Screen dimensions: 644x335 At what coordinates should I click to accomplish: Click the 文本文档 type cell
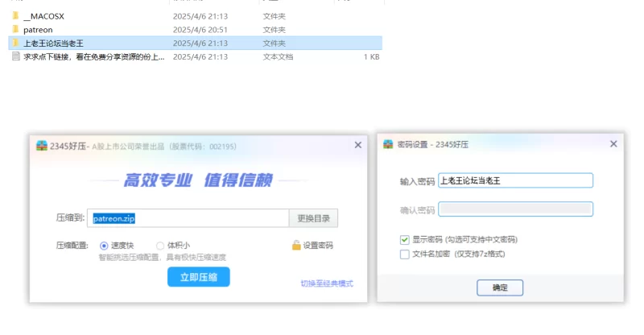pos(278,56)
